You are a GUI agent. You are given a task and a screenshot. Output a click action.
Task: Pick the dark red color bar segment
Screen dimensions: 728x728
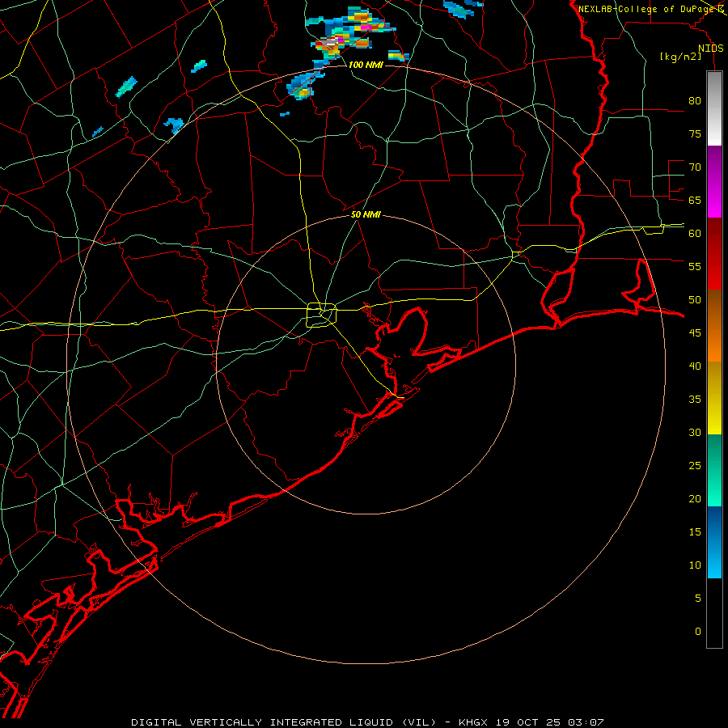coord(714,253)
